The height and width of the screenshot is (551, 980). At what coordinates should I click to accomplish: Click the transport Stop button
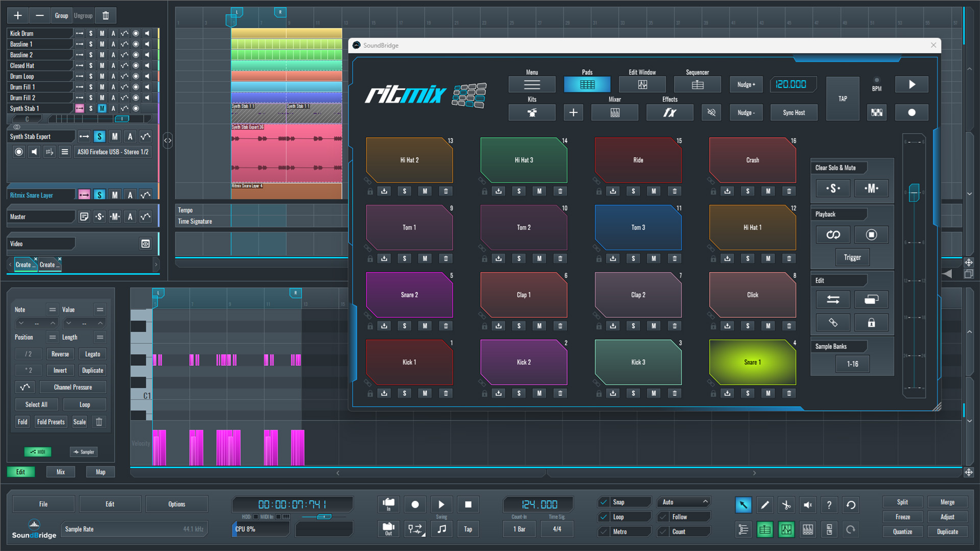coord(468,505)
